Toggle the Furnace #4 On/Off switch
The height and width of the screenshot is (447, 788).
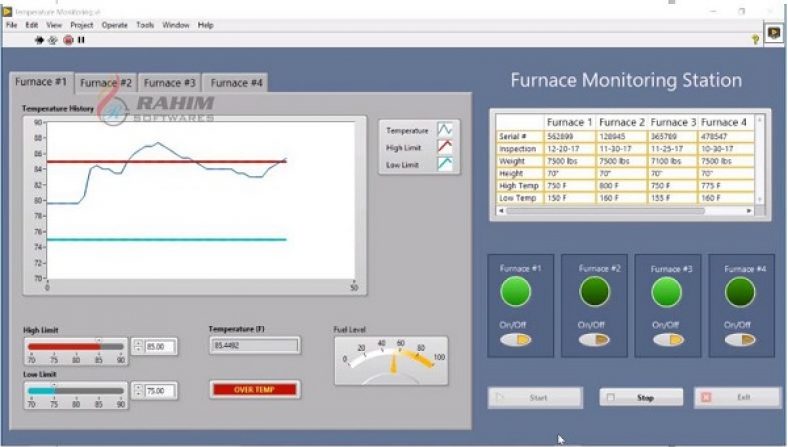click(740, 340)
